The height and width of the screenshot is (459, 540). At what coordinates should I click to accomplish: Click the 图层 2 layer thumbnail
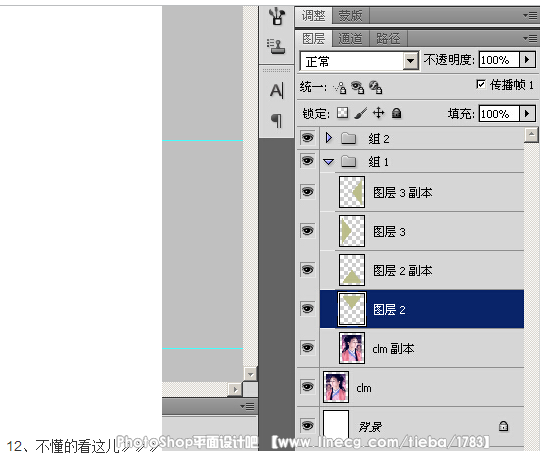coord(352,309)
